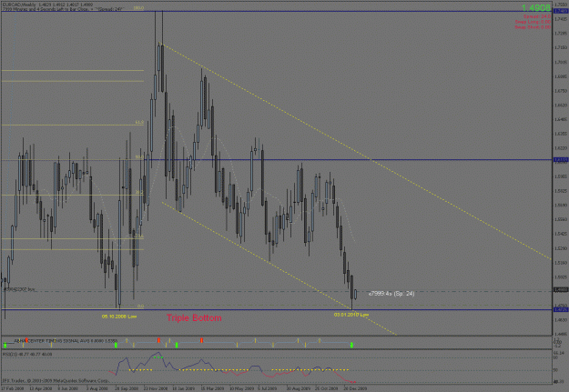Click the MetaQuotes Software Corp. copyright text
The height and width of the screenshot is (392, 569).
pyautogui.click(x=56, y=381)
